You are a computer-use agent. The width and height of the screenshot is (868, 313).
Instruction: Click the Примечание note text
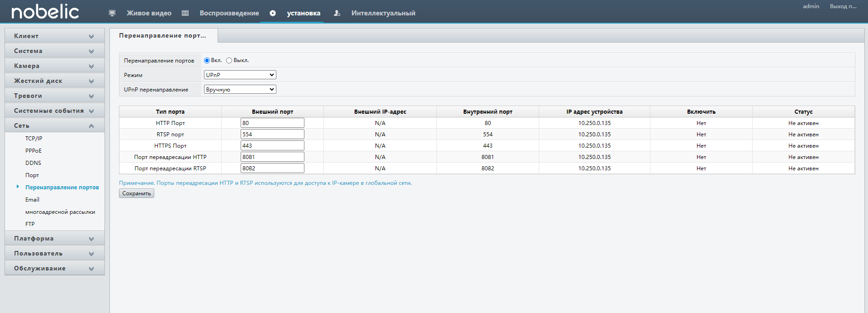266,183
